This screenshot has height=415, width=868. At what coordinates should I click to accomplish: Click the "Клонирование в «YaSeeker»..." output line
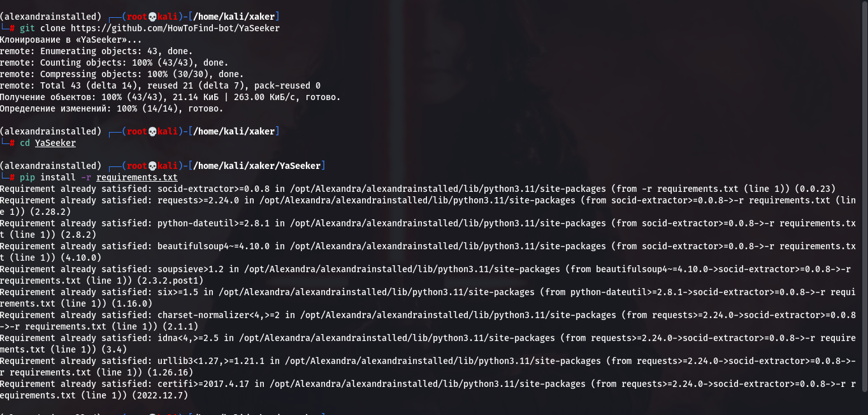point(62,40)
